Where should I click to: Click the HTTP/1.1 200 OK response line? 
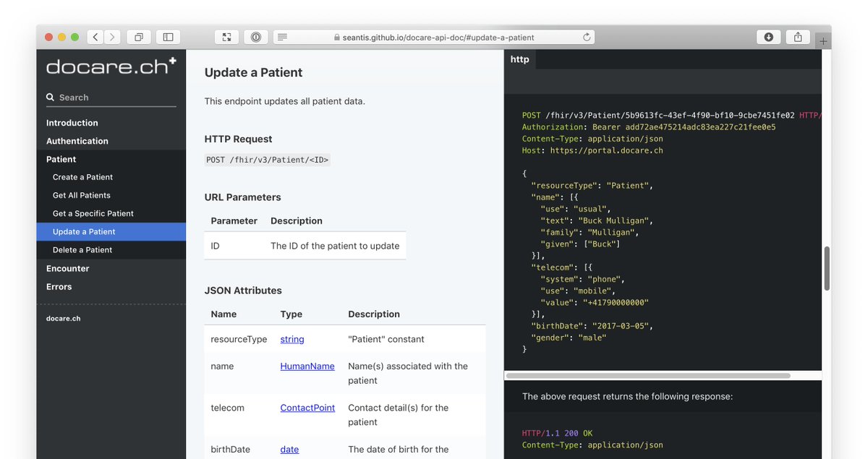click(x=557, y=434)
